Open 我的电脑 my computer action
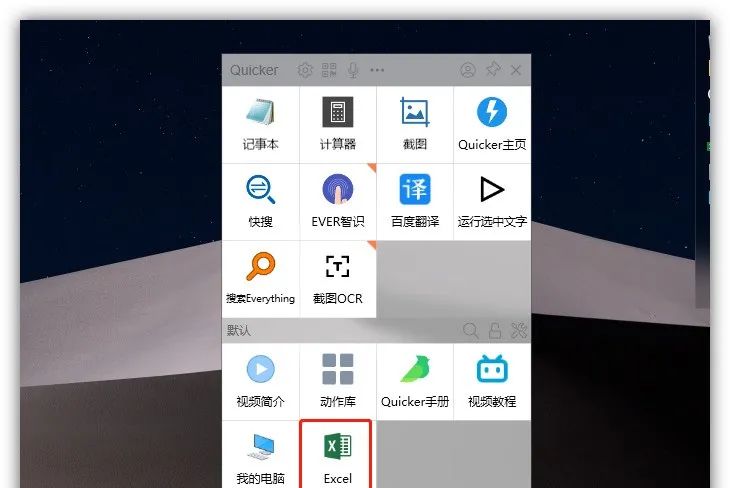Image resolution: width=730 pixels, height=488 pixels. coord(261,455)
